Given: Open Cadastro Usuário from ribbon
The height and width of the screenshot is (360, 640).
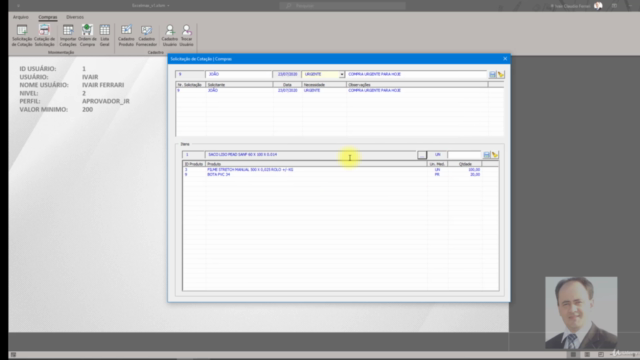Looking at the screenshot, I should (169, 35).
